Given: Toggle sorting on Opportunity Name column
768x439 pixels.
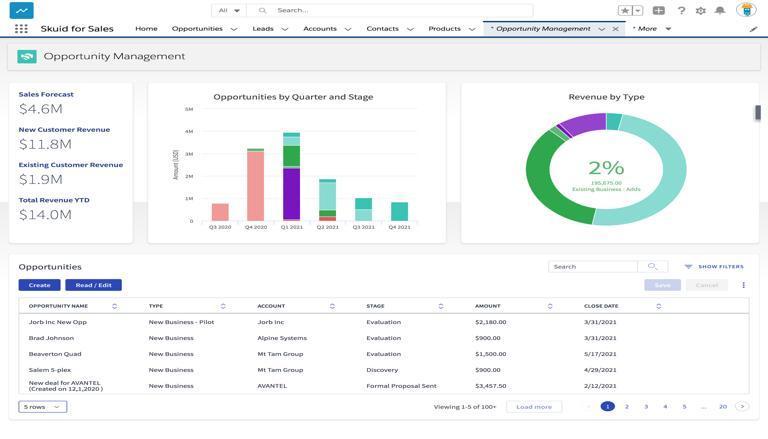Looking at the screenshot, I should pyautogui.click(x=114, y=306).
